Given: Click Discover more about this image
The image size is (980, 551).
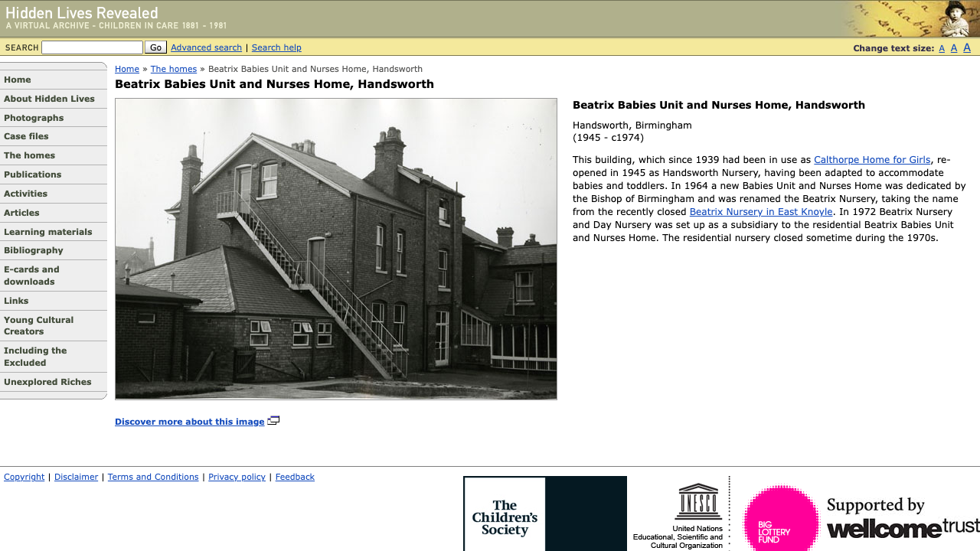Looking at the screenshot, I should (189, 422).
